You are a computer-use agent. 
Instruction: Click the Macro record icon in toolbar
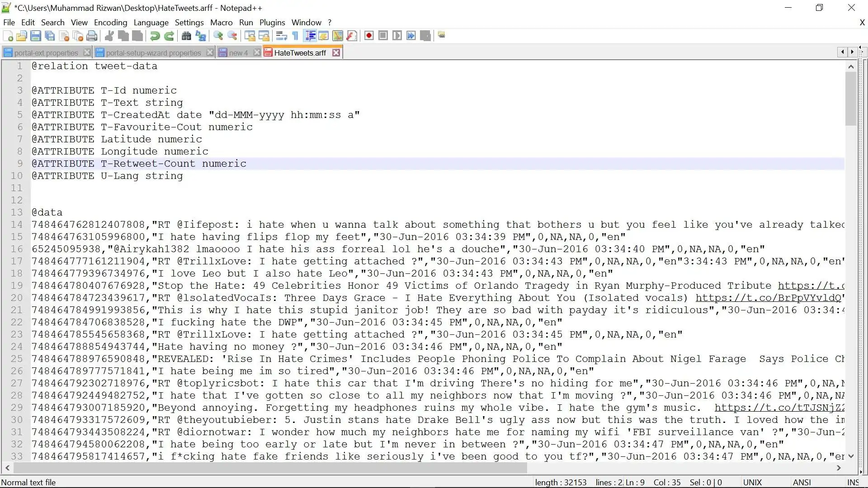point(368,36)
